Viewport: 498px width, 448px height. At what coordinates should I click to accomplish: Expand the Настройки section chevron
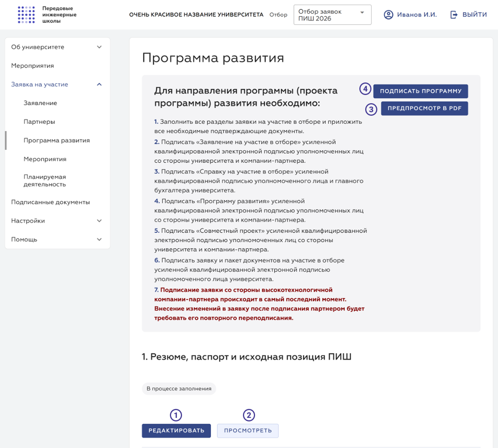[x=99, y=221]
